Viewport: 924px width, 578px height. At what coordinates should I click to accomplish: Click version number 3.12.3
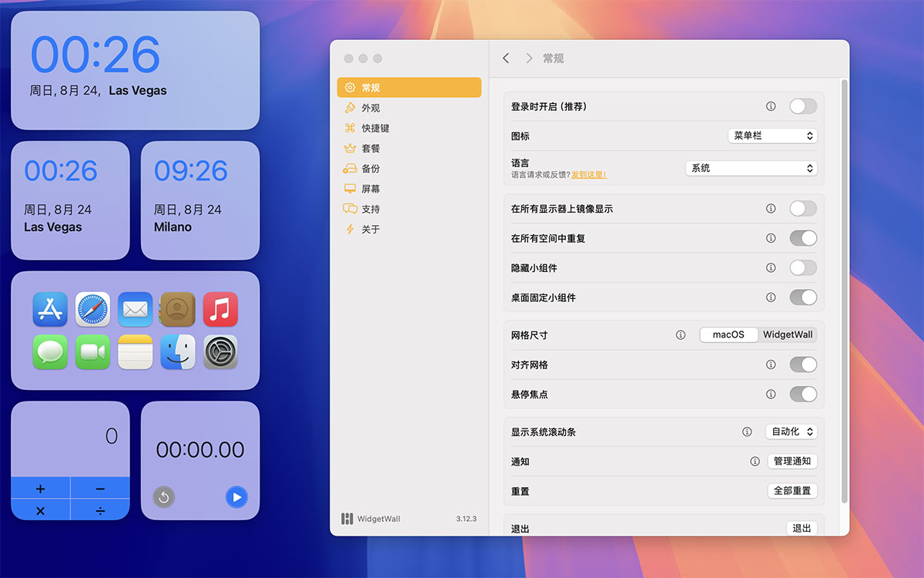(466, 519)
